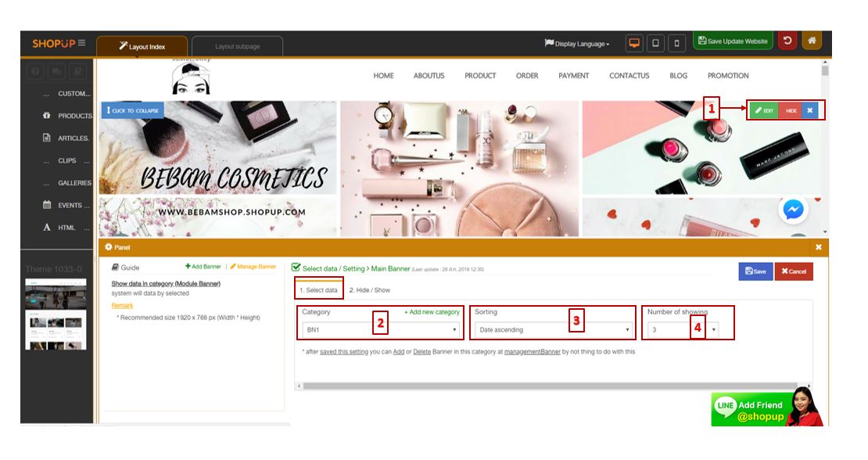Click the Add Banner link
Screen dimensions: 868x460
[203, 267]
